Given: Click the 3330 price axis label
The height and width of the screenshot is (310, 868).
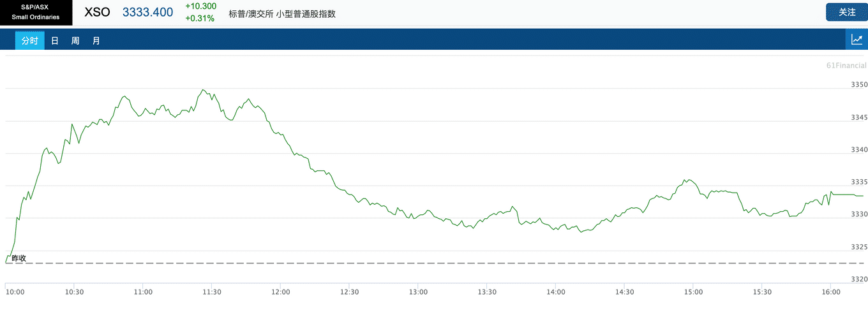Looking at the screenshot, I should [x=859, y=214].
